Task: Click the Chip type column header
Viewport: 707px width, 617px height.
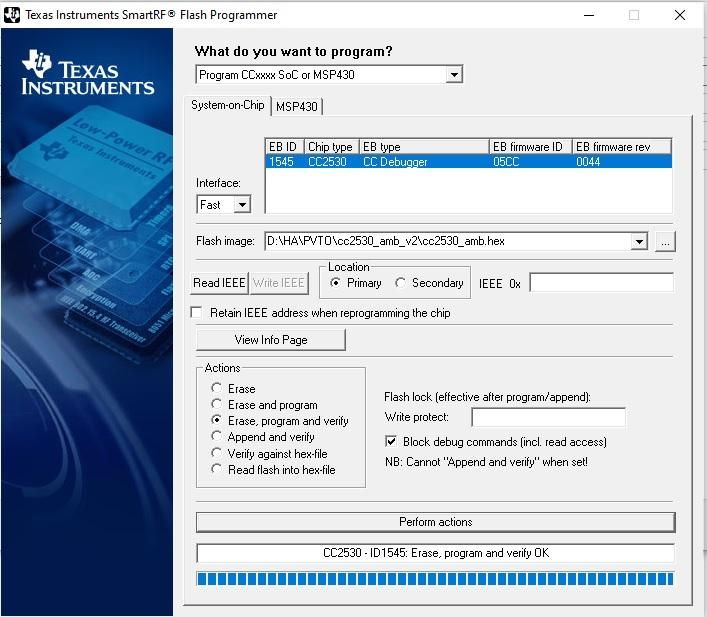Action: coord(332,147)
